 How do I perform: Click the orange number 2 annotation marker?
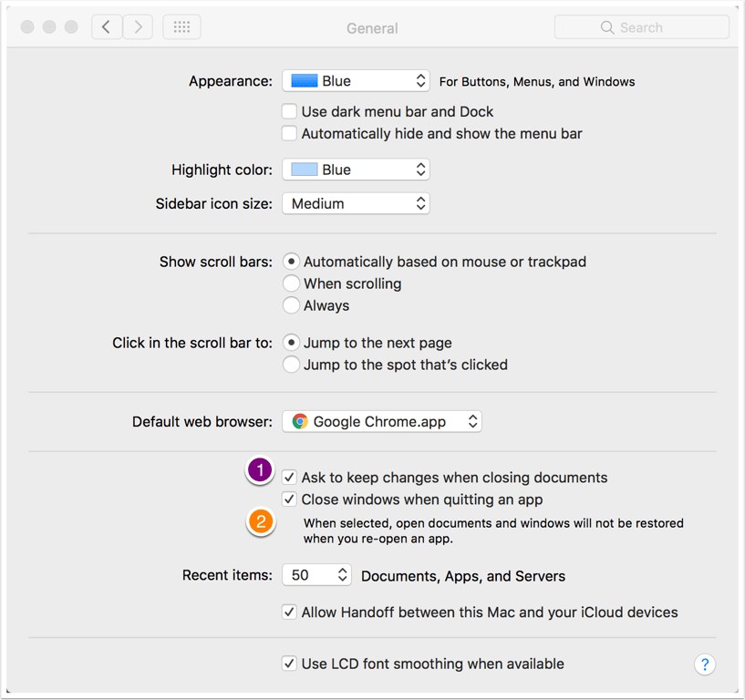(x=262, y=522)
